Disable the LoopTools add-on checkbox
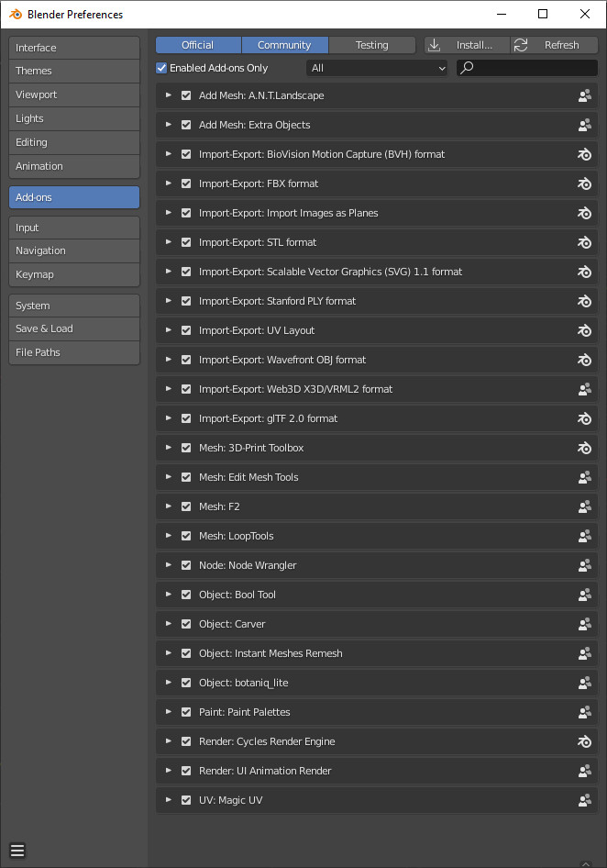Image resolution: width=607 pixels, height=868 pixels. [186, 536]
